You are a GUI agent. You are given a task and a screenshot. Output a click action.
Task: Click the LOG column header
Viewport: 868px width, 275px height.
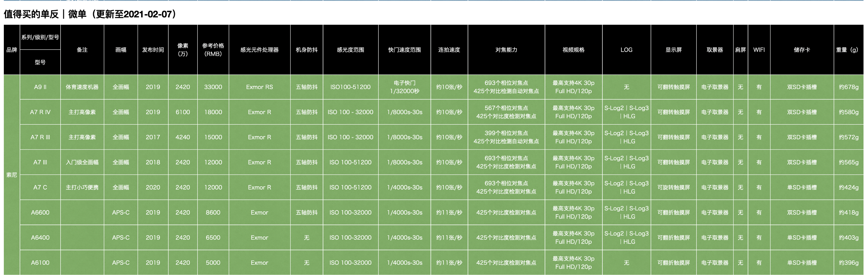click(626, 49)
